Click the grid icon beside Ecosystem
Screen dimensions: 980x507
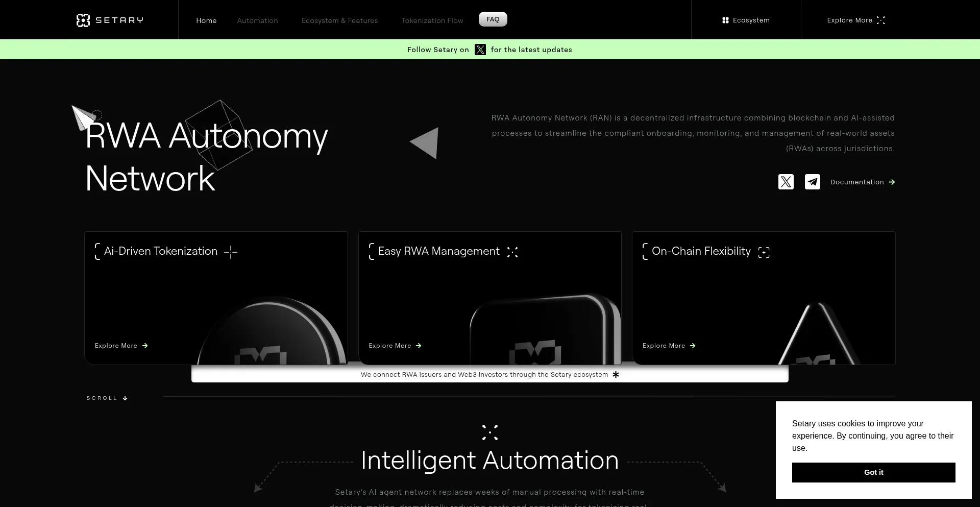pyautogui.click(x=725, y=20)
